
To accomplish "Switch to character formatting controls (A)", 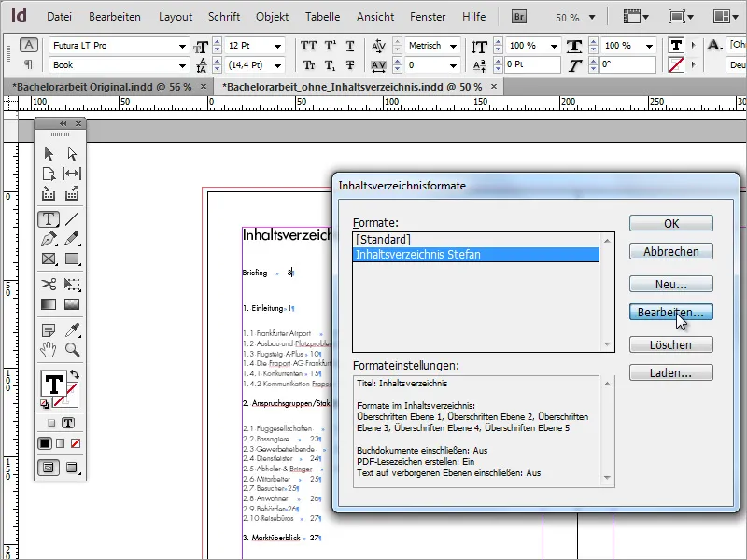I will 29,45.
